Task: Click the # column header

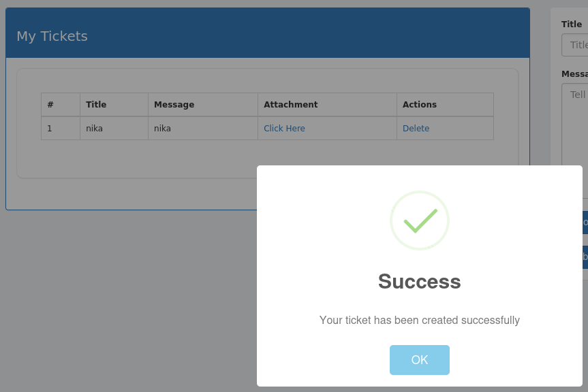Action: [49, 104]
